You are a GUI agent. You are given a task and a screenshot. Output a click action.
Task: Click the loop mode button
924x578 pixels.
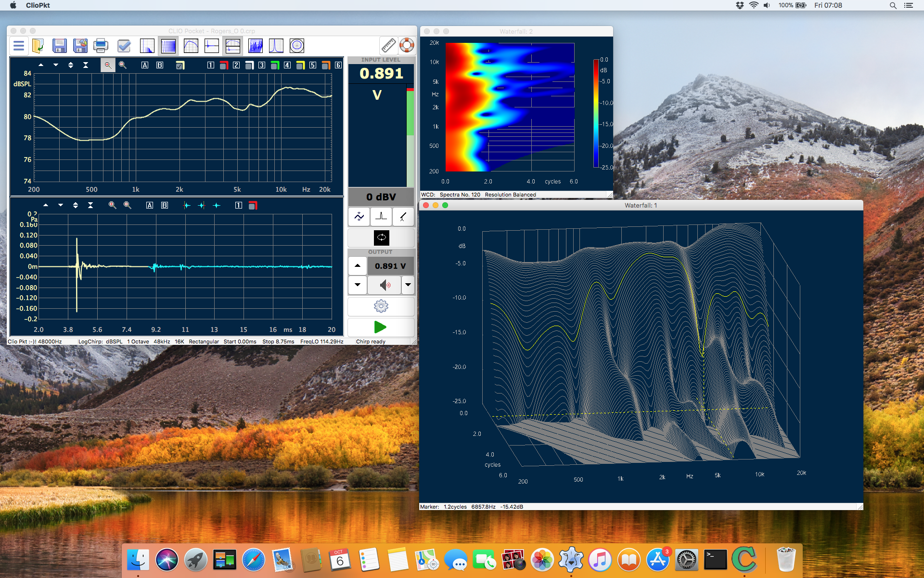pyautogui.click(x=381, y=237)
